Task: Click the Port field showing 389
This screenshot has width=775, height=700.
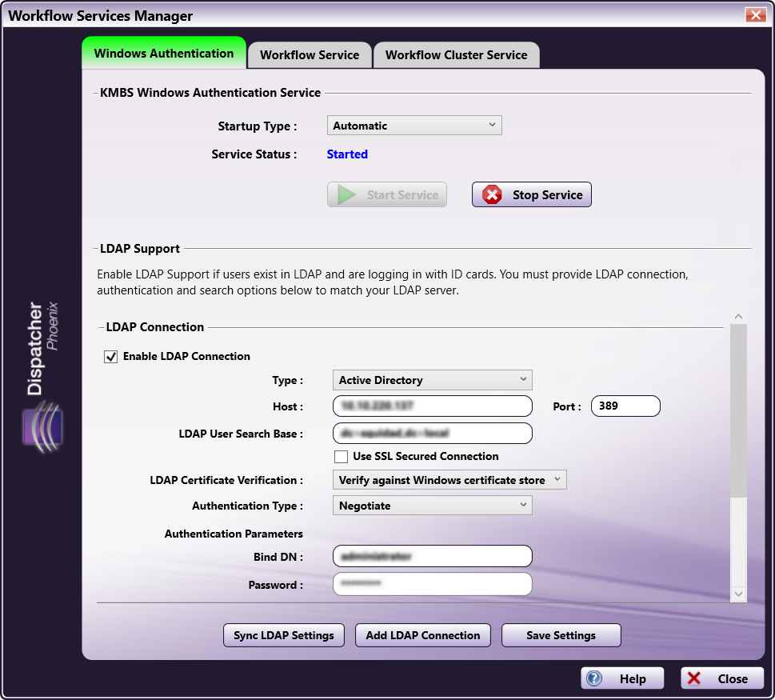Action: [x=625, y=406]
